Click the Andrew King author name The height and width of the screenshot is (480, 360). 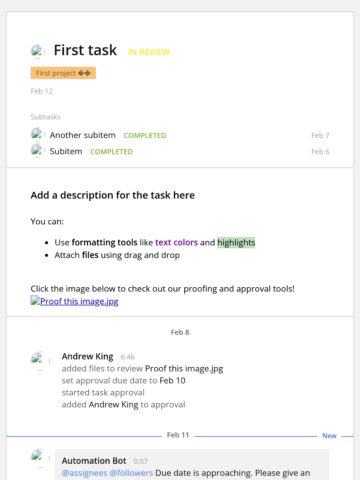(x=87, y=356)
